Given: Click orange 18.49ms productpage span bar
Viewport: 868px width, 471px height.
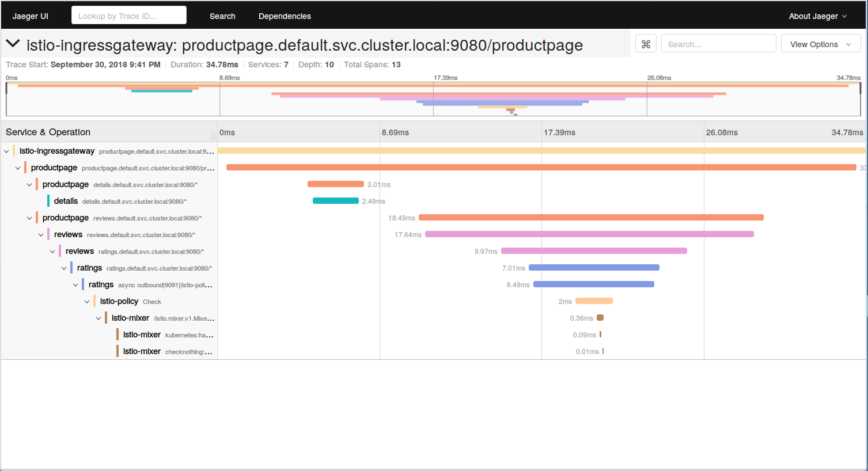Looking at the screenshot, I should tap(591, 218).
